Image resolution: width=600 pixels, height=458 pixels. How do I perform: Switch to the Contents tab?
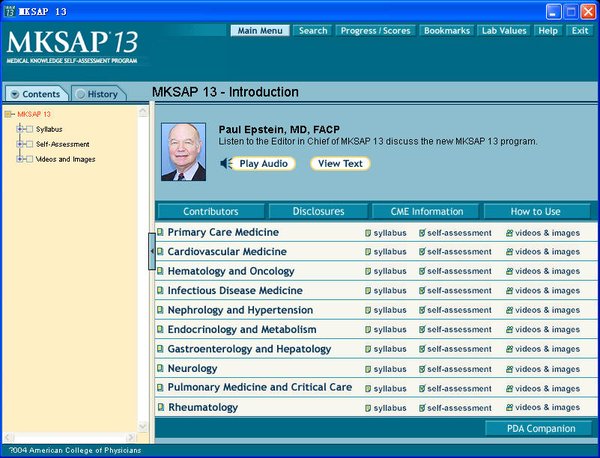click(36, 94)
